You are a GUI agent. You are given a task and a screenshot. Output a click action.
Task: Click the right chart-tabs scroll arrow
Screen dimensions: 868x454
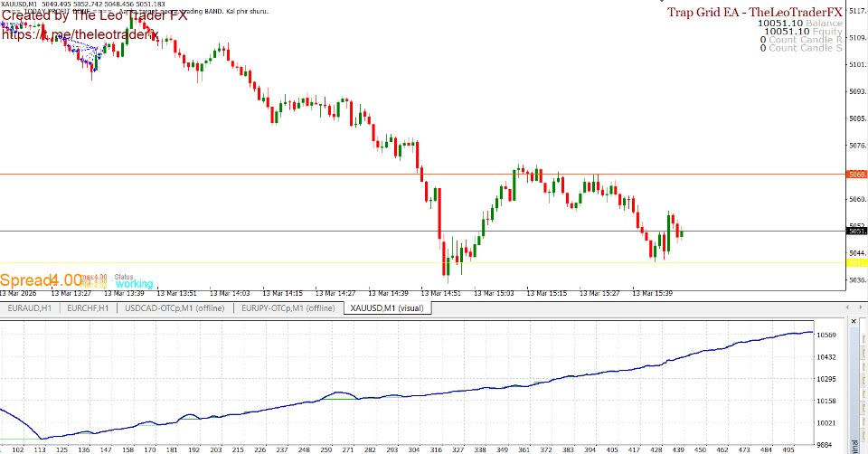(x=861, y=307)
